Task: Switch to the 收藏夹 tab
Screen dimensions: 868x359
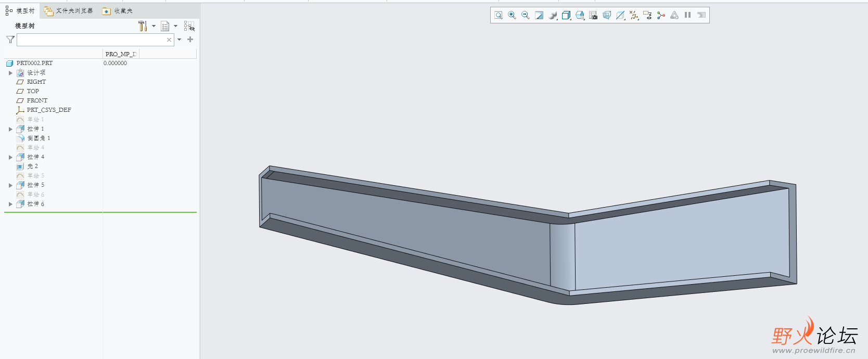Action: (118, 11)
